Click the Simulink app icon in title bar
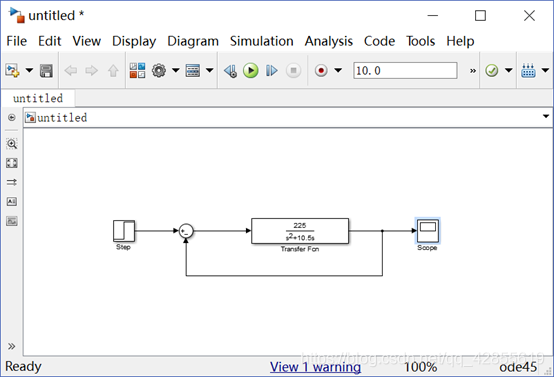 (x=17, y=15)
